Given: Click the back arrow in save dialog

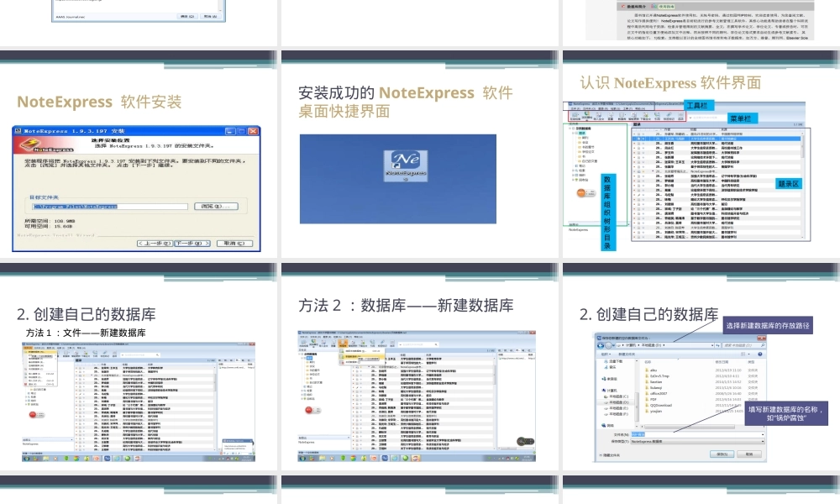Looking at the screenshot, I should point(601,345).
